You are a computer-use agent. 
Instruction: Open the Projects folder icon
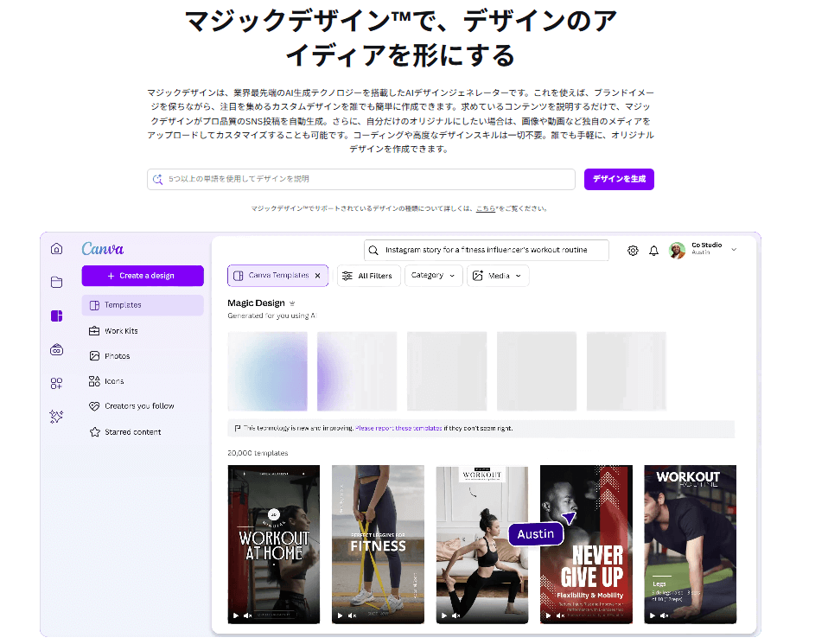pos(56,282)
